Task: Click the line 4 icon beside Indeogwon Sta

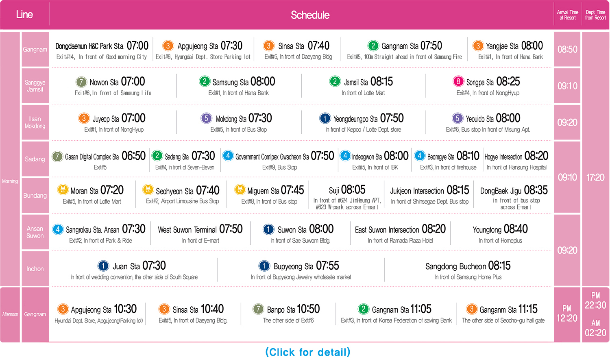Action: (x=345, y=156)
